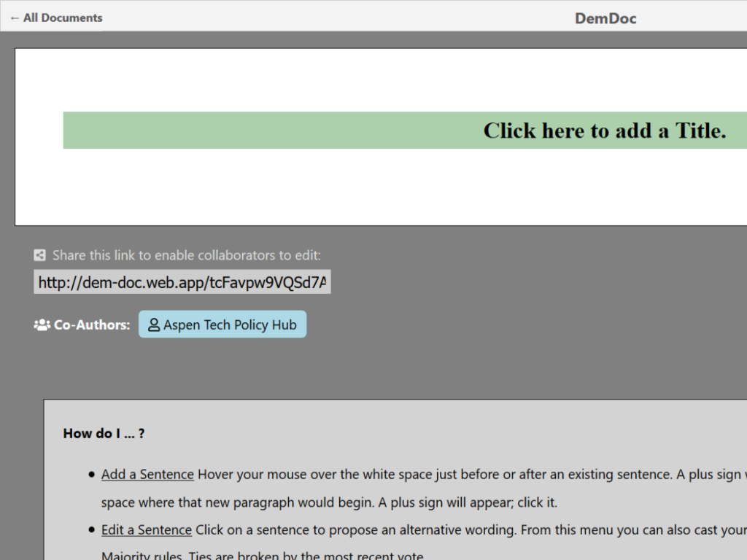Click the bullet before 'Add a Sentence'
This screenshot has height=560, width=747.
pyautogui.click(x=91, y=475)
